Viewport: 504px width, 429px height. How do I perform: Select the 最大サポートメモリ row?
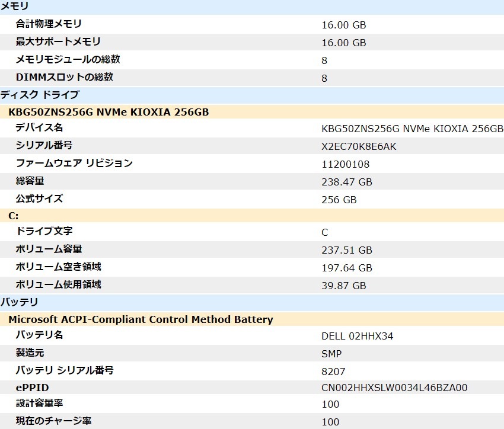tap(178, 42)
